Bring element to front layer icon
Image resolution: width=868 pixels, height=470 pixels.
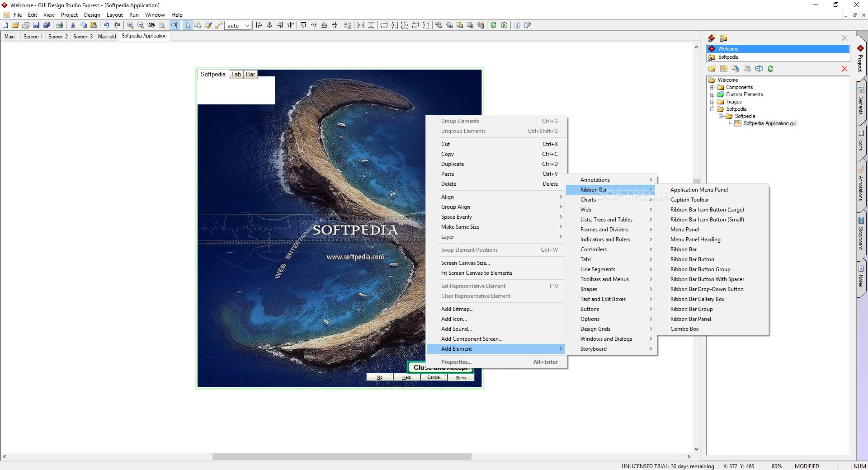point(439,25)
